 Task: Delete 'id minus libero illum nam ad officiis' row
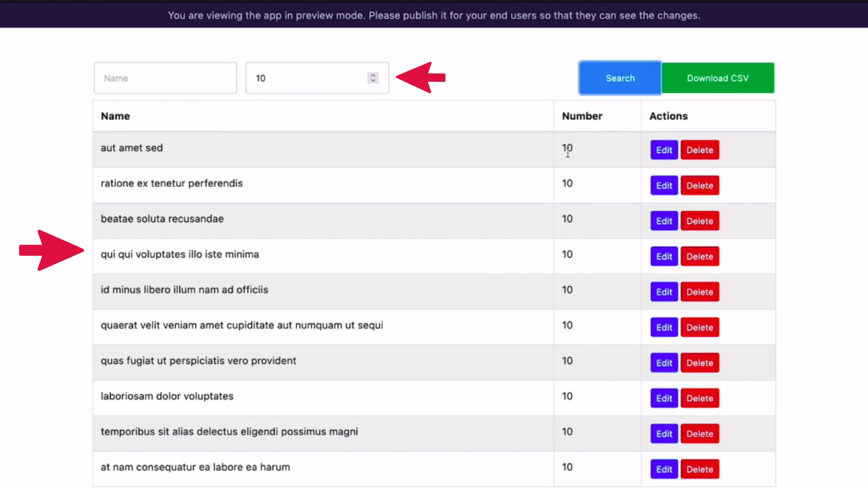click(x=700, y=292)
